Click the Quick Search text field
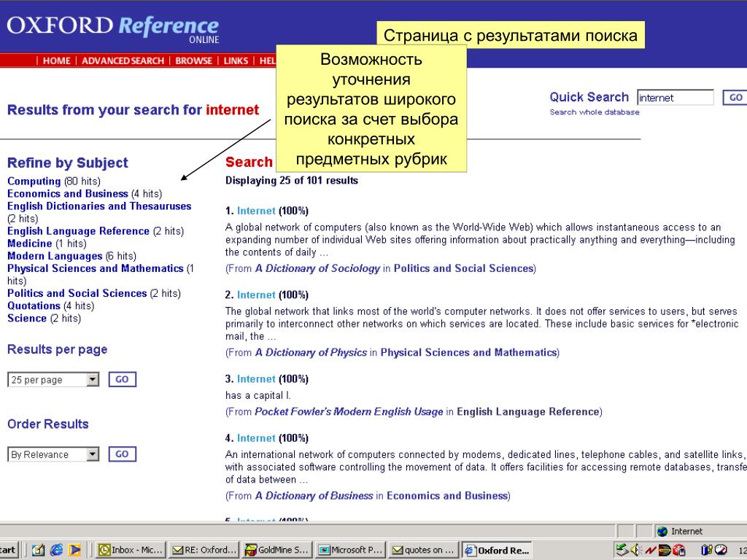Viewport: 747px width, 560px height. [675, 98]
